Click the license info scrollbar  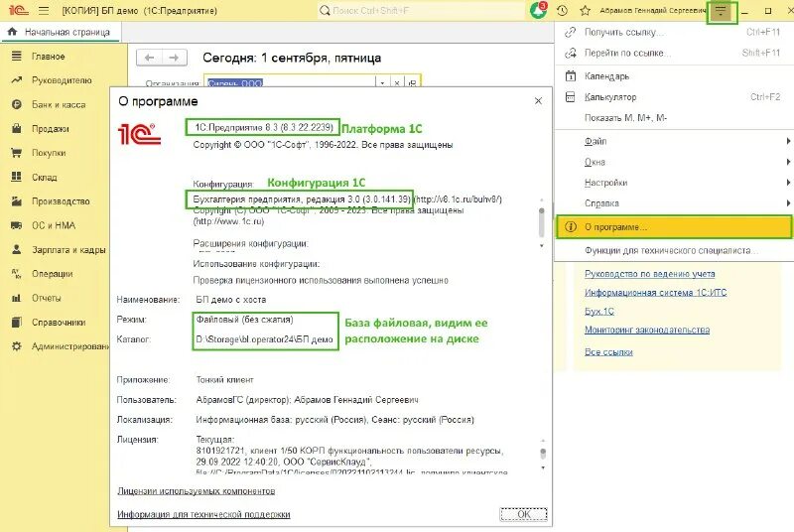pos(543,454)
